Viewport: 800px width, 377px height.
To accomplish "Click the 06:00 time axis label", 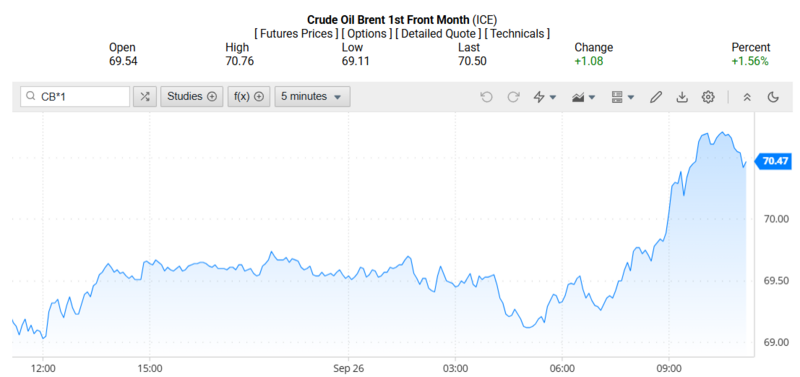I will pyautogui.click(x=562, y=367).
